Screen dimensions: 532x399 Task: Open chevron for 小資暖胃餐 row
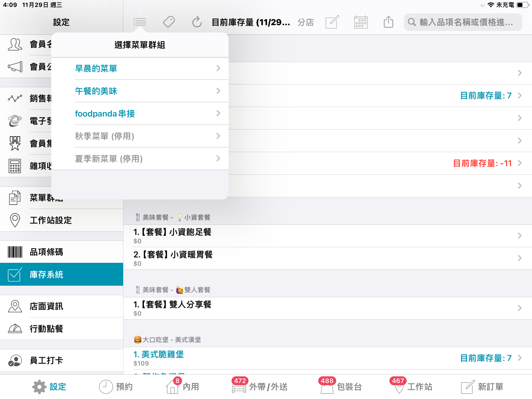pos(520,258)
